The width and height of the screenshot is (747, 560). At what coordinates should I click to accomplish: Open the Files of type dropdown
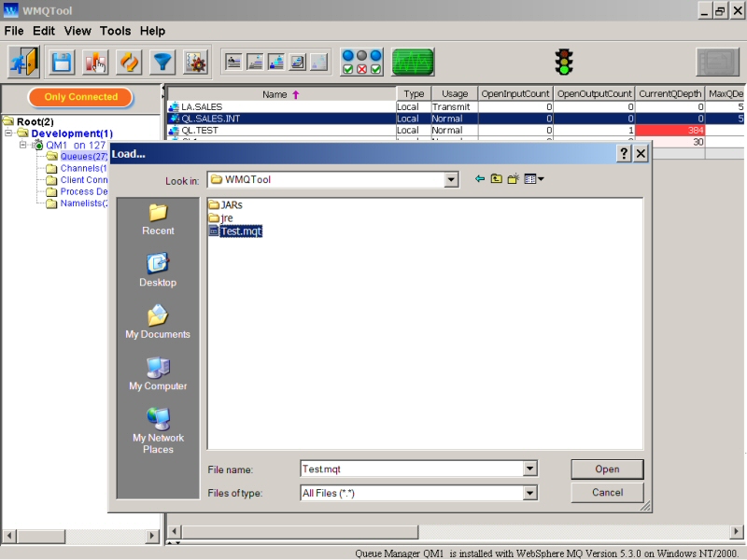[529, 493]
